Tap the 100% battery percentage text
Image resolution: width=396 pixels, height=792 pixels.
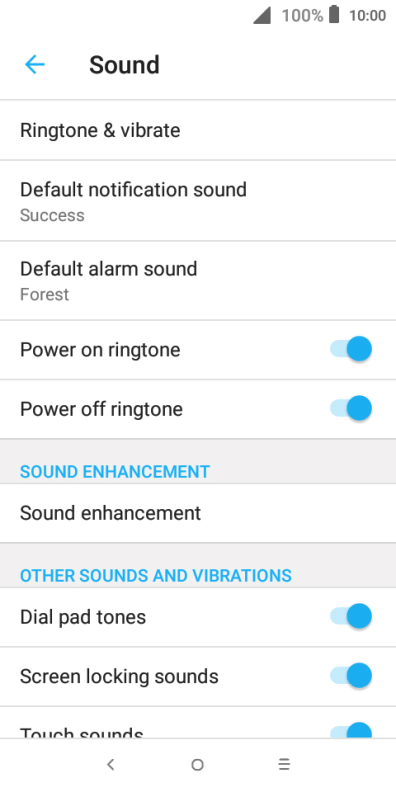click(302, 16)
